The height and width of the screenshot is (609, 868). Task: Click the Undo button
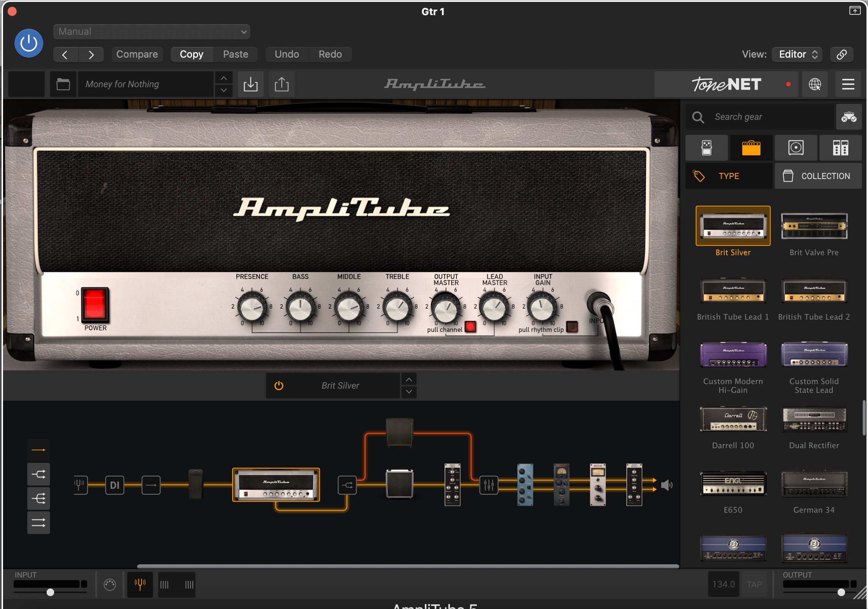[287, 54]
